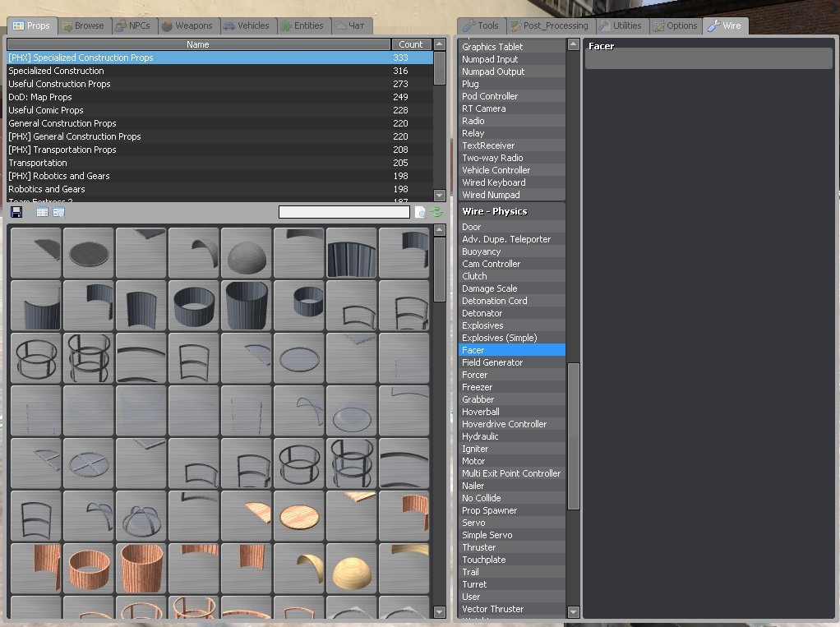Select the wooden dome prop thumbnail
Image resolution: width=840 pixels, height=627 pixels.
pos(351,569)
